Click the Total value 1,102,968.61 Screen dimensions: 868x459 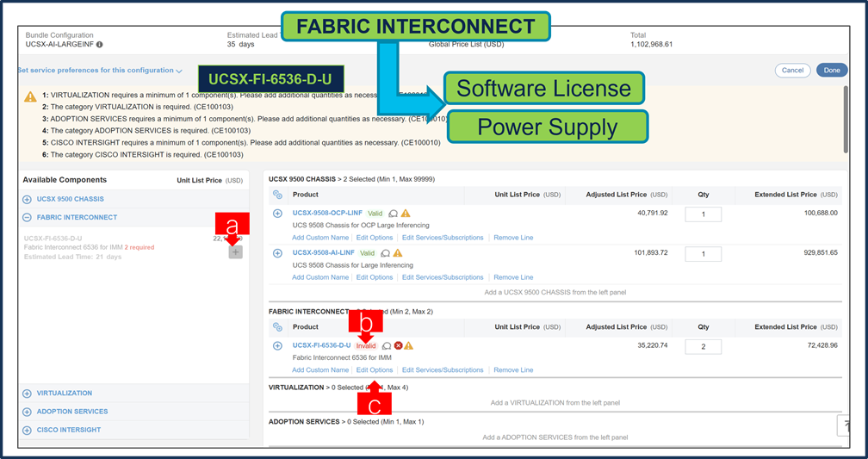[x=652, y=44]
